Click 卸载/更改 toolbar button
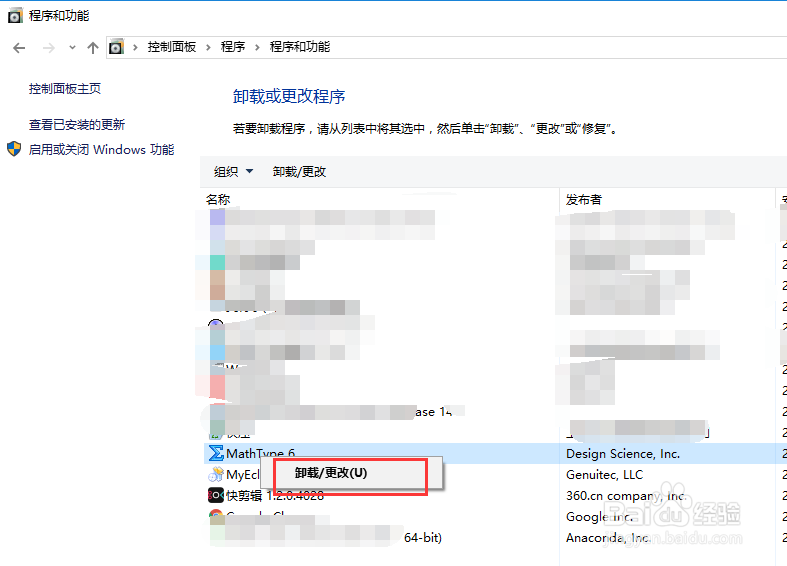The height and width of the screenshot is (566, 787). tap(300, 172)
